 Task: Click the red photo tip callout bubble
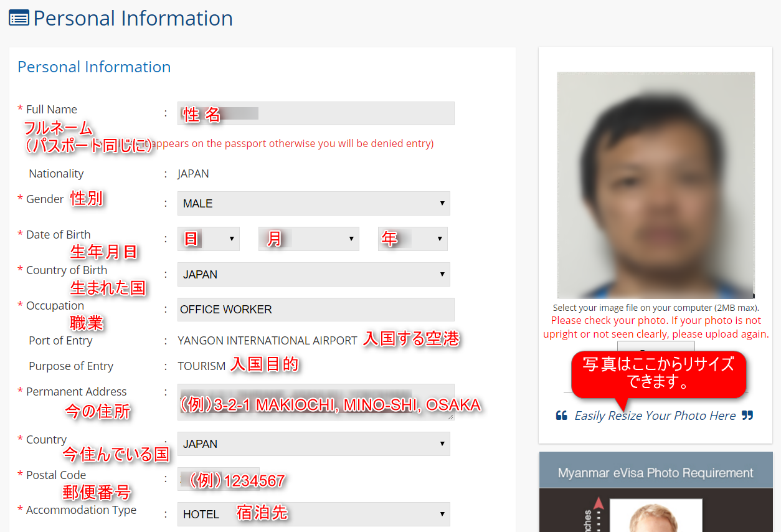[658, 373]
